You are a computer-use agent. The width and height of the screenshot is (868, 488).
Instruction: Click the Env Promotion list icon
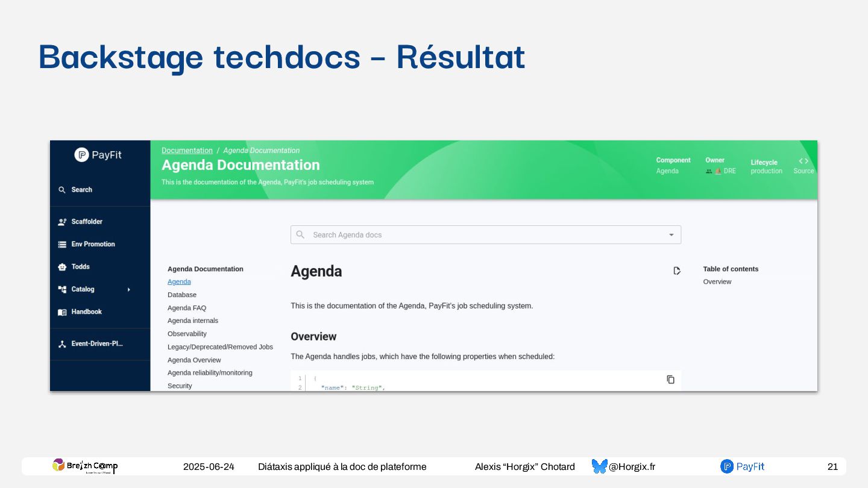62,244
